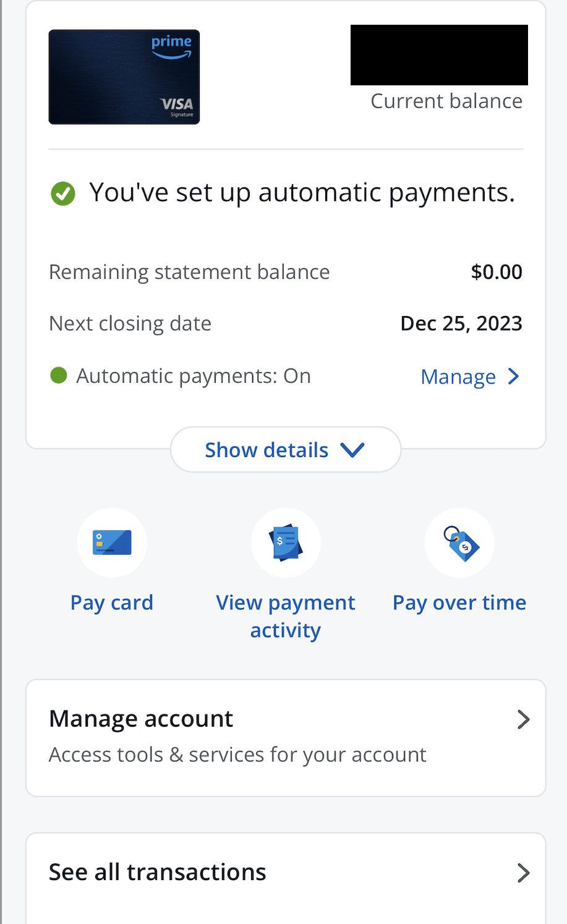Click the Pay over time price-tag icon

point(459,542)
